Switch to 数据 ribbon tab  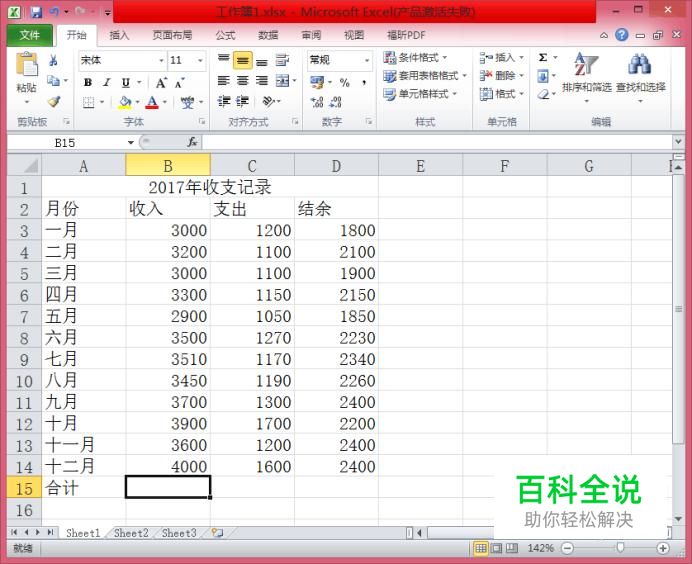[268, 35]
